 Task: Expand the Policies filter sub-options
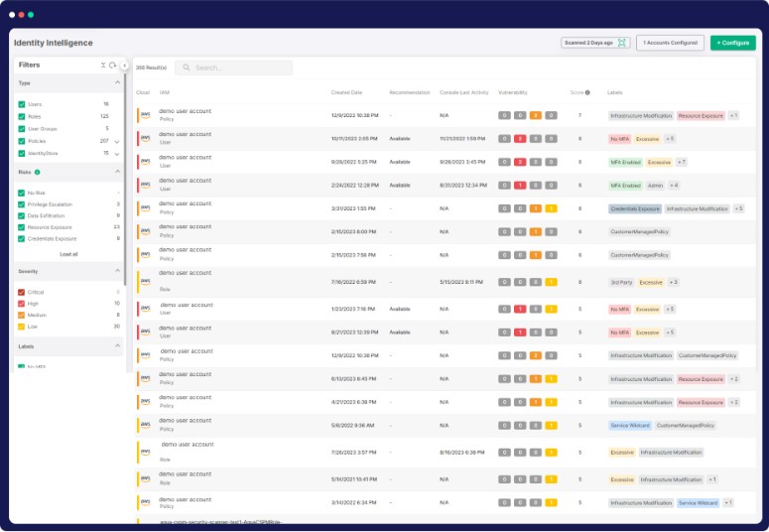(x=118, y=142)
